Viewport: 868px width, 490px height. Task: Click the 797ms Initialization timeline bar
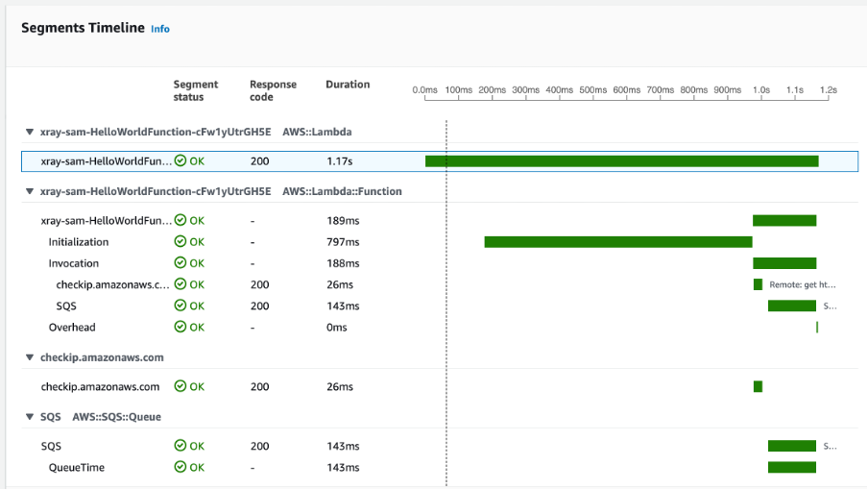(618, 242)
